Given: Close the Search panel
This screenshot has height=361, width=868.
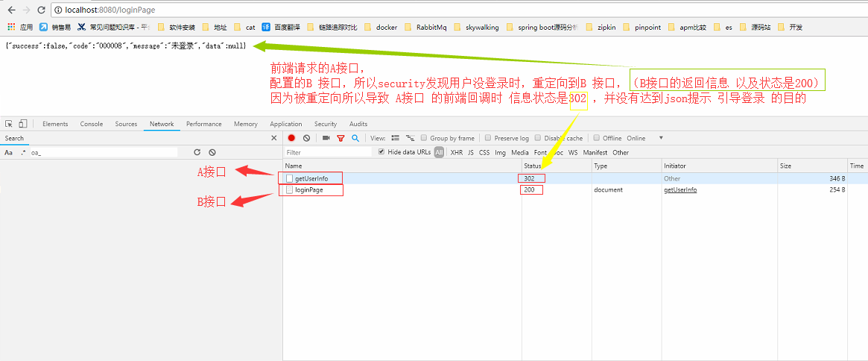Looking at the screenshot, I should point(273,138).
